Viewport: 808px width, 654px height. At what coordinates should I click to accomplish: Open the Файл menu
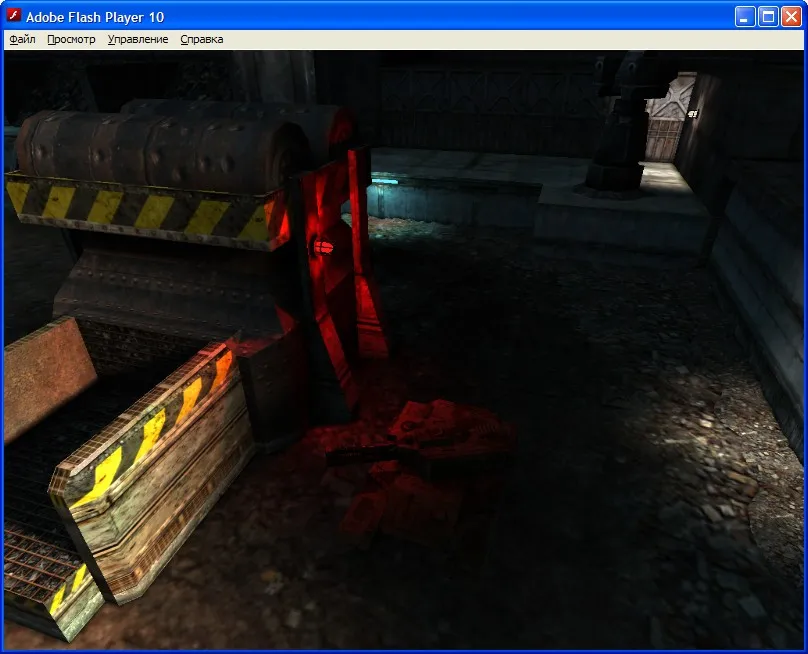click(22, 39)
